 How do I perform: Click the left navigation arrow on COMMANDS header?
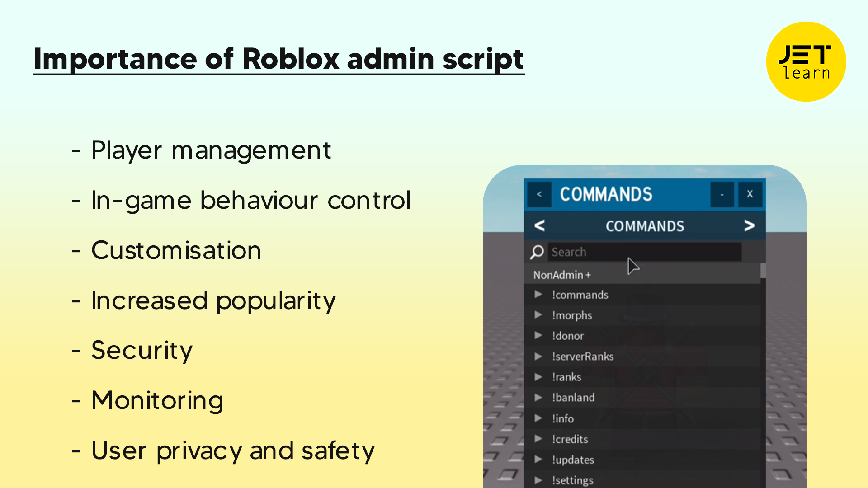pos(539,225)
